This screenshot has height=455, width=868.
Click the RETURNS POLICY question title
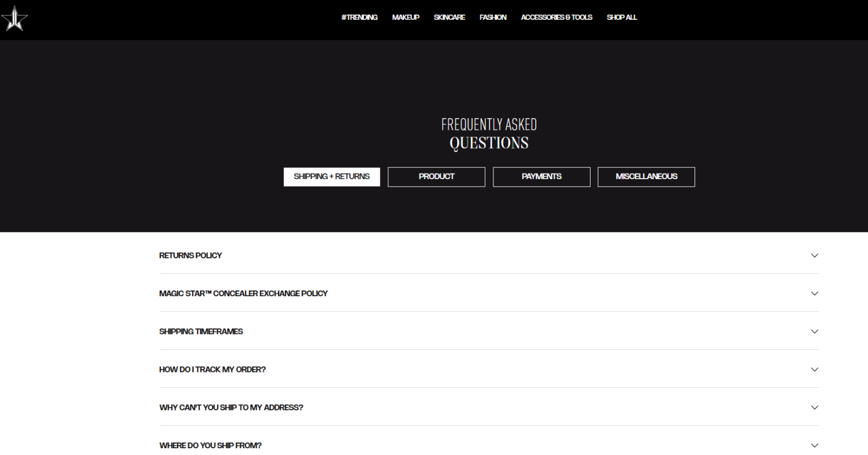[190, 255]
